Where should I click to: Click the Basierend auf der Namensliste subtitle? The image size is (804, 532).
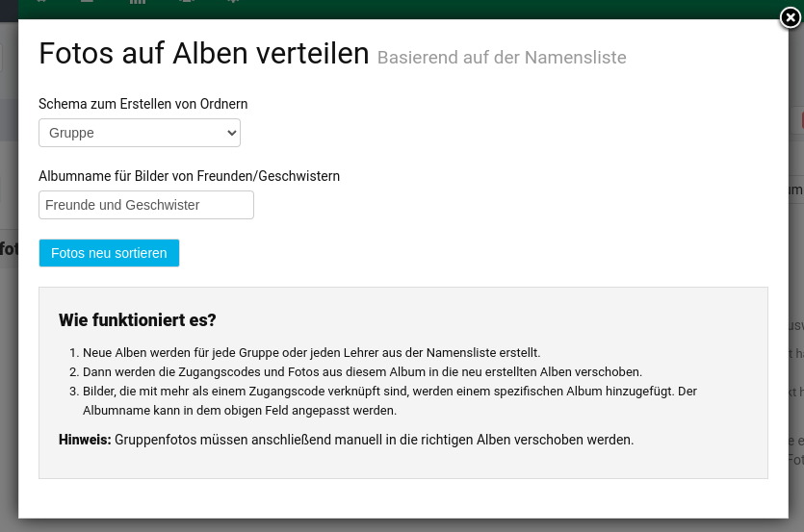[x=502, y=58]
